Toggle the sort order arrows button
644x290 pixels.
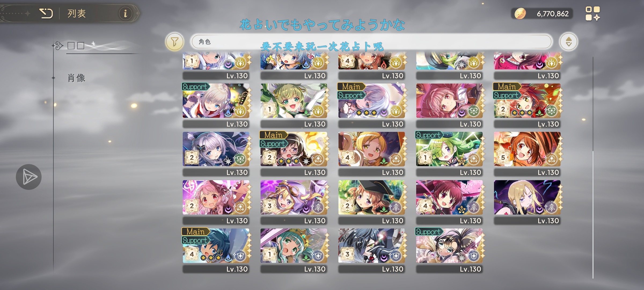click(569, 42)
